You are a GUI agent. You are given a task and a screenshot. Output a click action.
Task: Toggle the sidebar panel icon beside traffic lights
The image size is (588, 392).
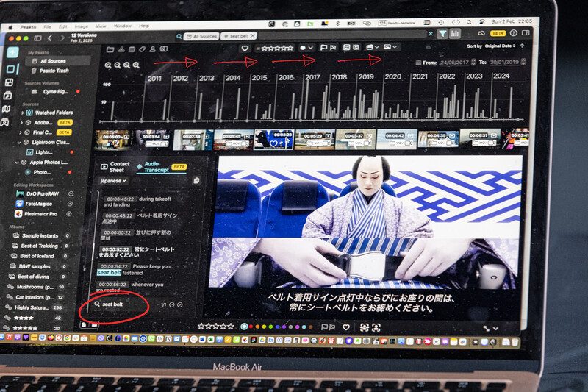tap(38, 38)
